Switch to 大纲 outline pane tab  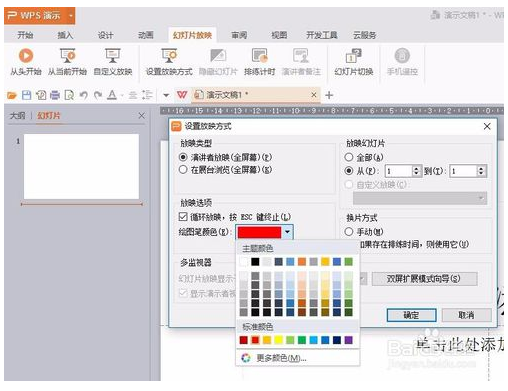pyautogui.click(x=18, y=116)
